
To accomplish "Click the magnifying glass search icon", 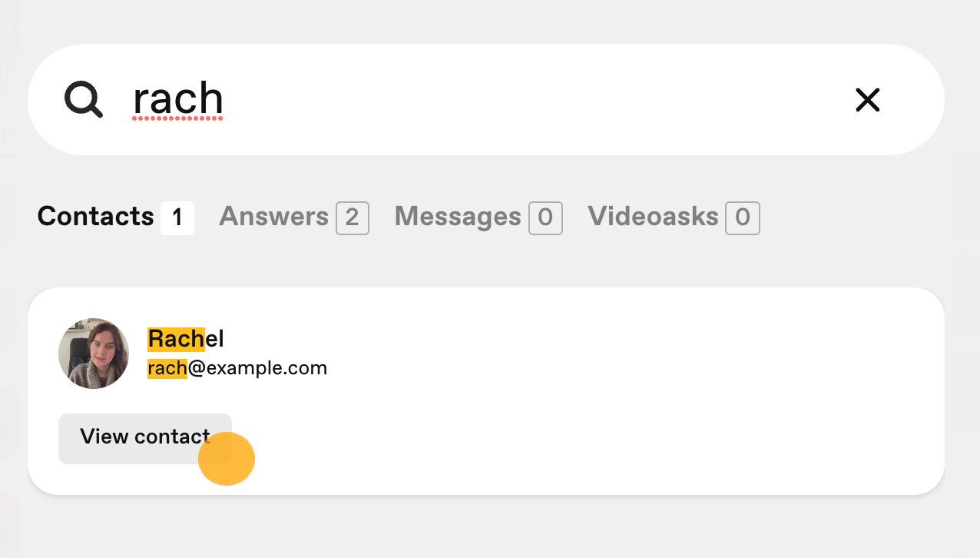I will coord(84,100).
